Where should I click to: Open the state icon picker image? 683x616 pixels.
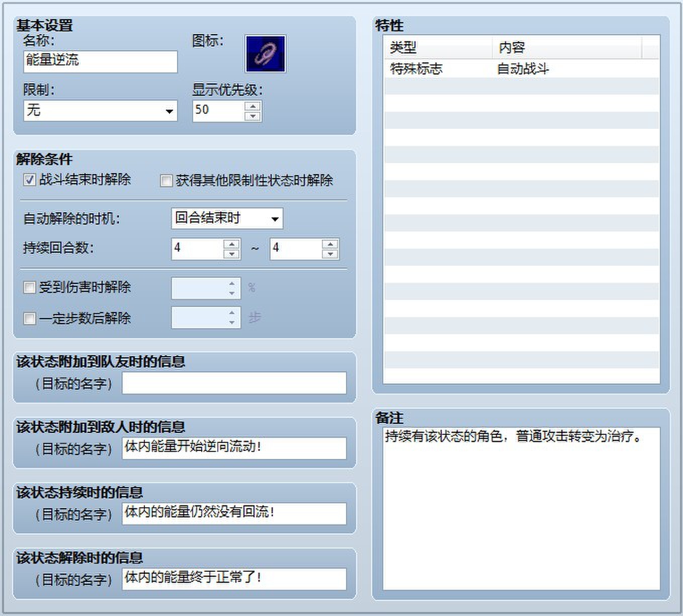coord(265,54)
